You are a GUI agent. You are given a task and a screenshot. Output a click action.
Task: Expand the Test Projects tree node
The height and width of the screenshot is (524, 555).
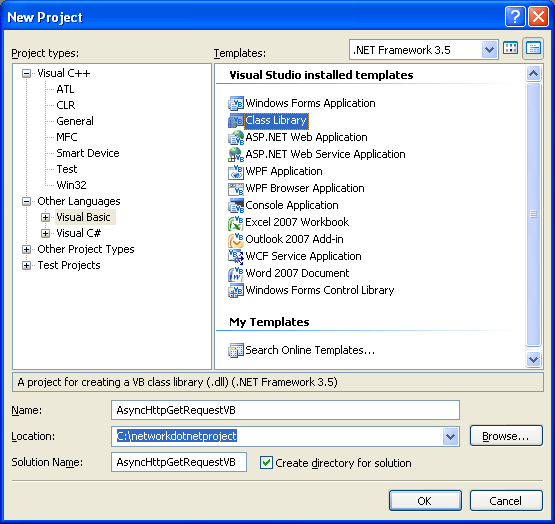pyautogui.click(x=26, y=265)
